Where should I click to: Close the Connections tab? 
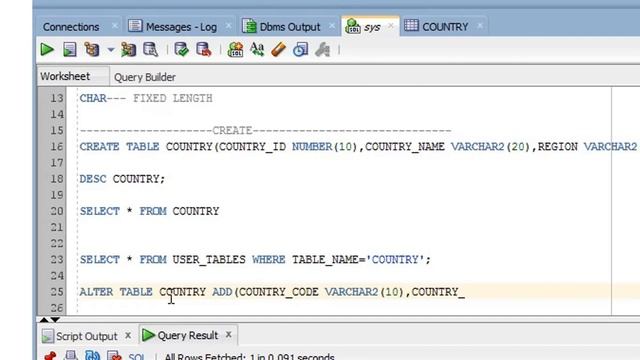click(115, 26)
